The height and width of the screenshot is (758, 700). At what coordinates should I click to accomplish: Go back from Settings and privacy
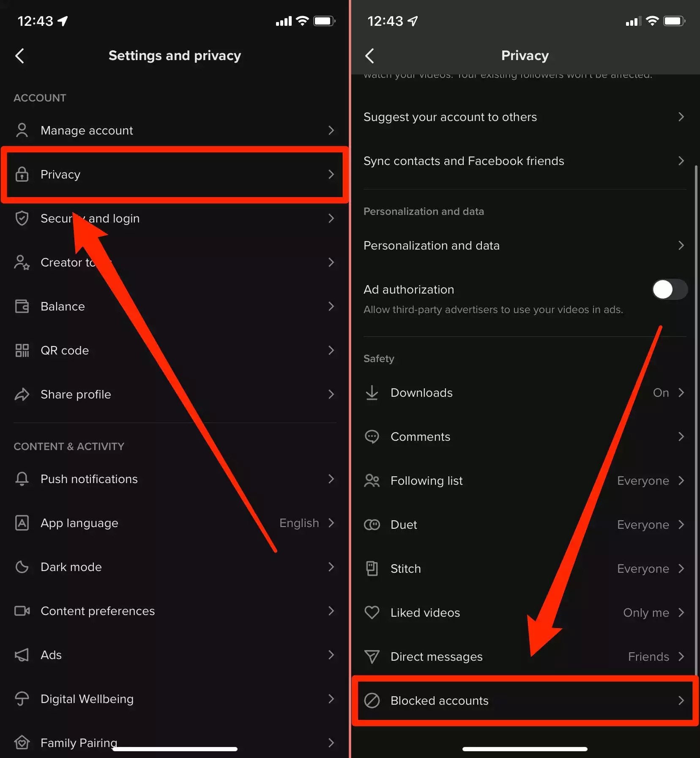(20, 55)
